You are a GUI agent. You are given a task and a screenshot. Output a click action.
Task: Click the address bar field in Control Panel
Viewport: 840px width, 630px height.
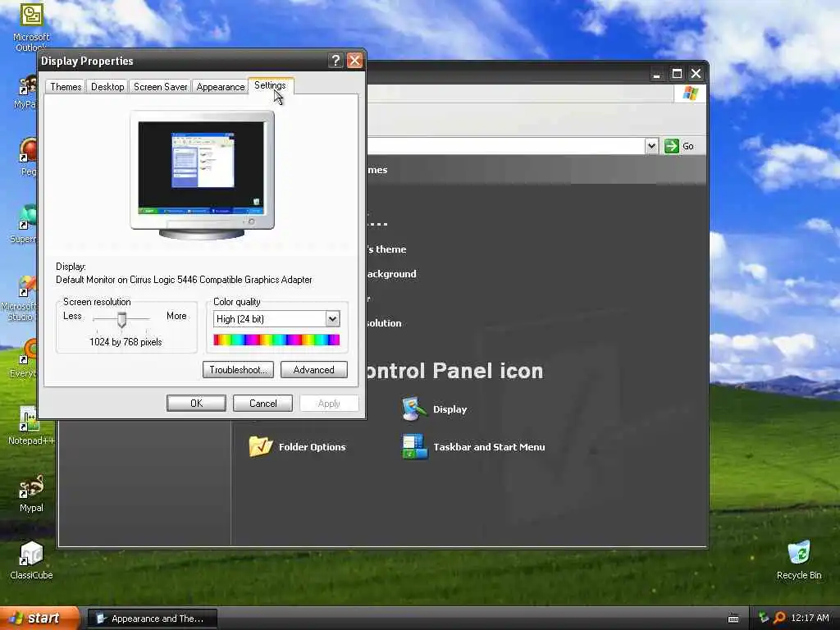point(505,146)
